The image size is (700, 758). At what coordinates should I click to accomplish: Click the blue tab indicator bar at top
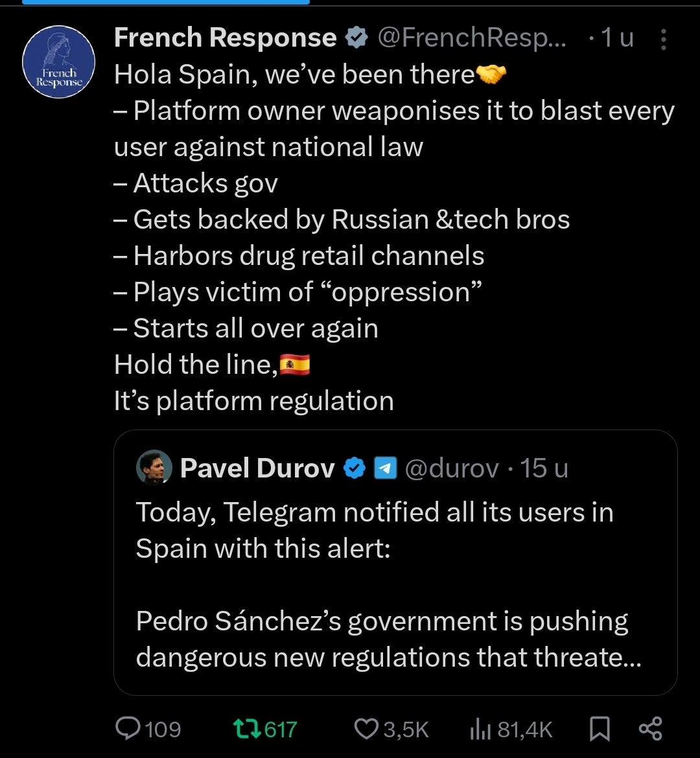166,2
